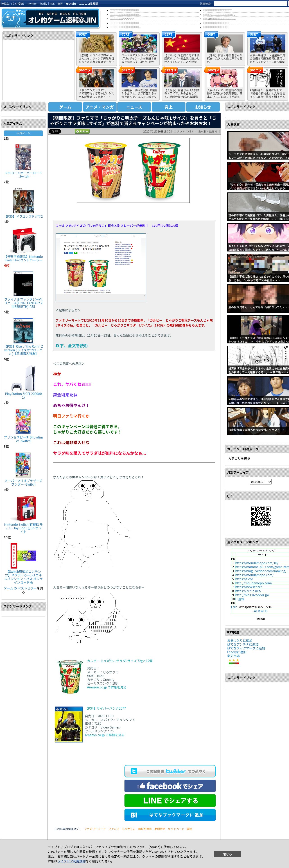Open the quoted source article headline link
Screen dimensions: 289x868
pyautogui.click(x=117, y=226)
